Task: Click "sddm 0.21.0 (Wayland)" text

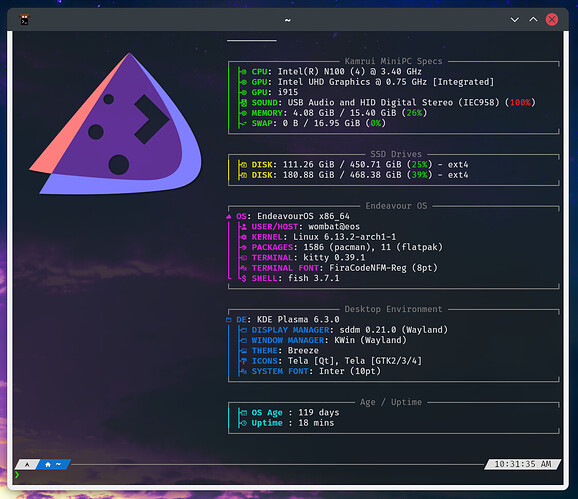Action: tap(393, 330)
